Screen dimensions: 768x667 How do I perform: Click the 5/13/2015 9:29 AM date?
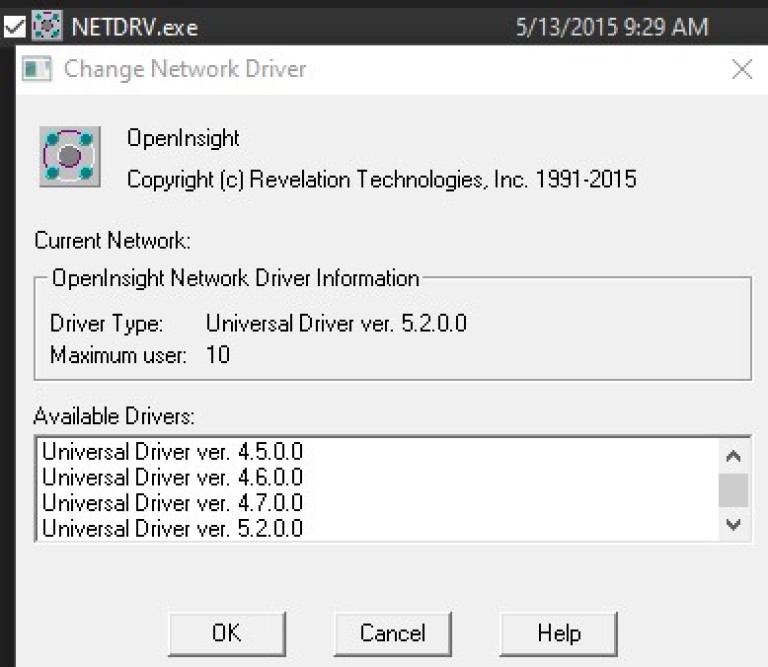click(x=612, y=27)
